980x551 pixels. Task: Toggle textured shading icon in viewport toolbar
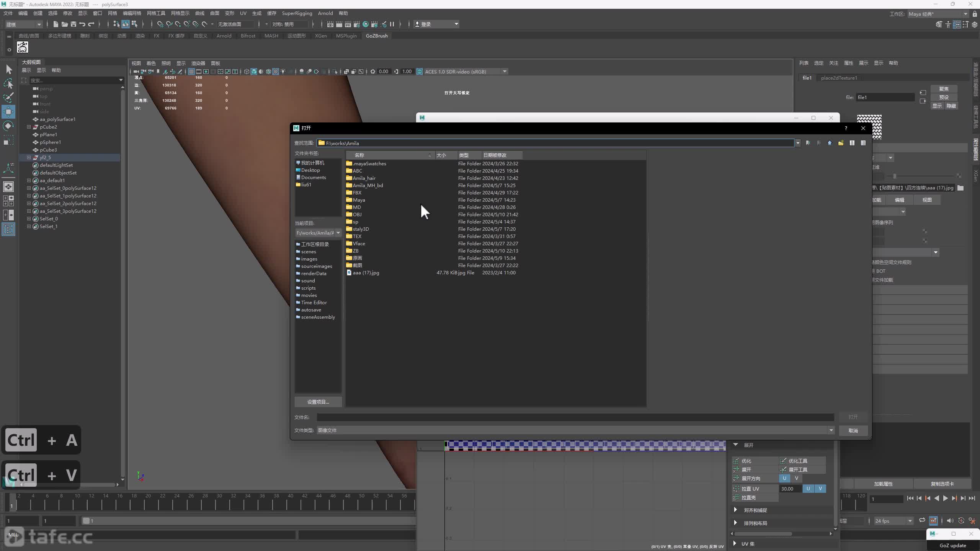coord(276,72)
